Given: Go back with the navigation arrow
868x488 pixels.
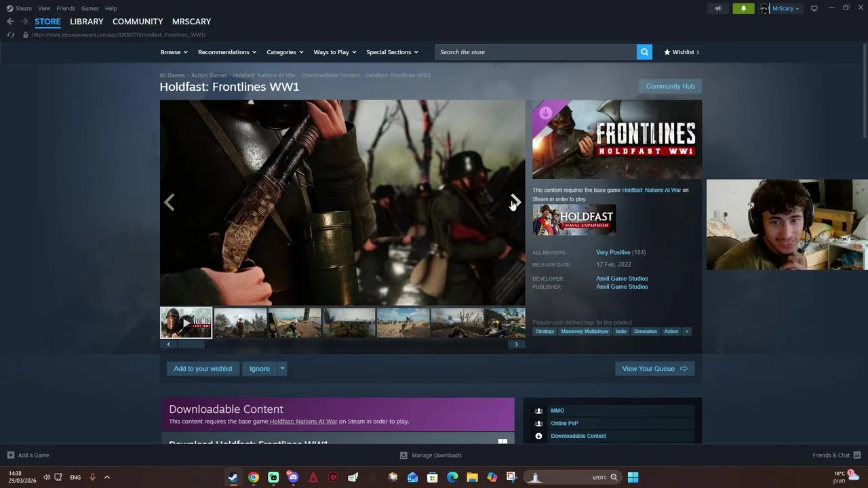Looking at the screenshot, I should 10,22.
